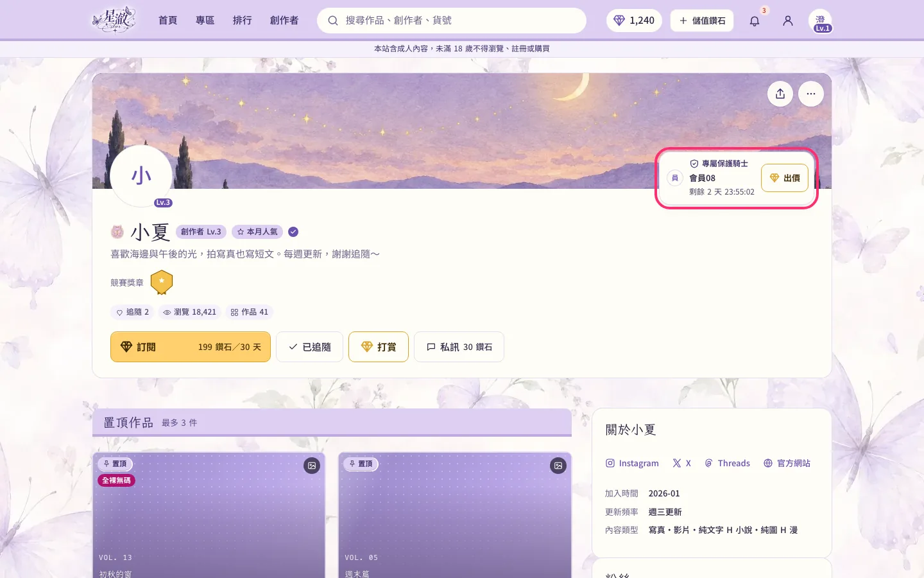Open the VOL. 13 pinned work thumbnail
924x578 pixels.
209,515
